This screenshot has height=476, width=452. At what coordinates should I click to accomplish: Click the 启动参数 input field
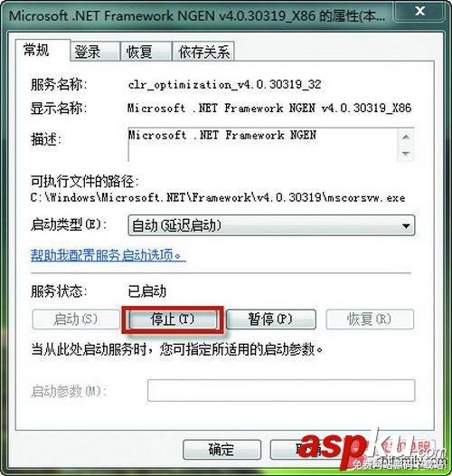click(281, 390)
